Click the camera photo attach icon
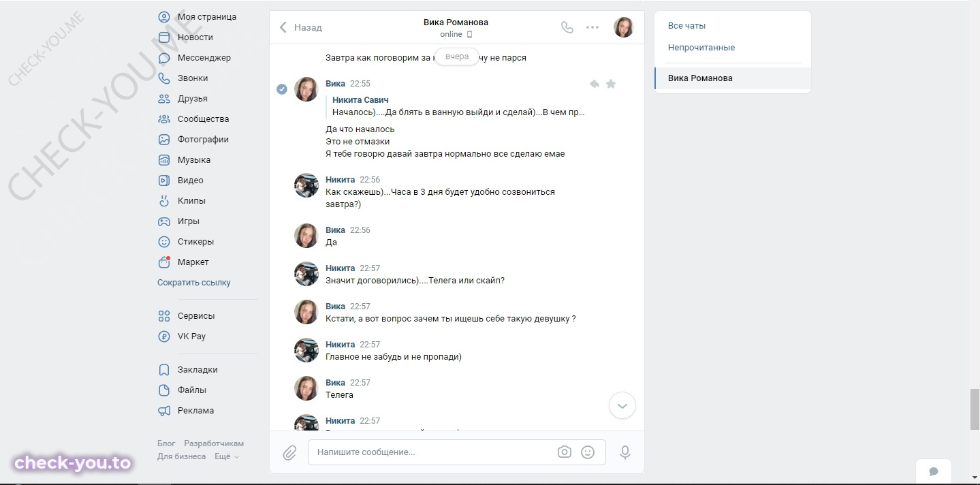The height and width of the screenshot is (485, 980). [x=564, y=452]
